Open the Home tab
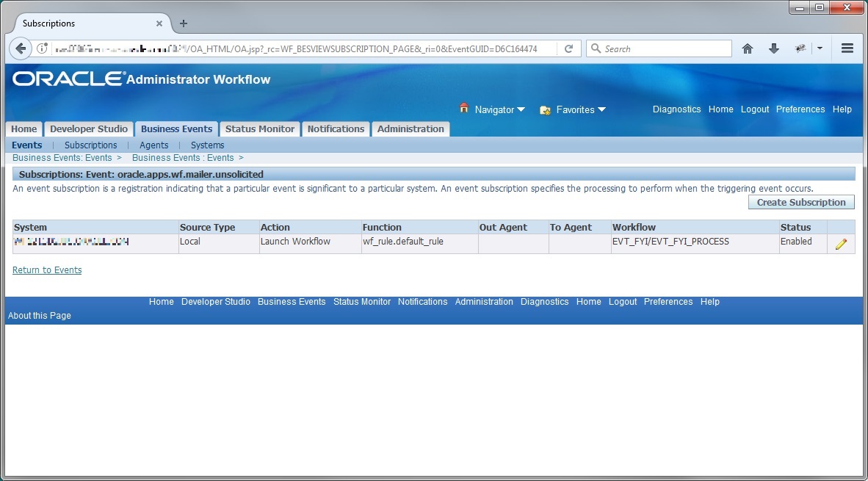The width and height of the screenshot is (868, 481). [23, 129]
